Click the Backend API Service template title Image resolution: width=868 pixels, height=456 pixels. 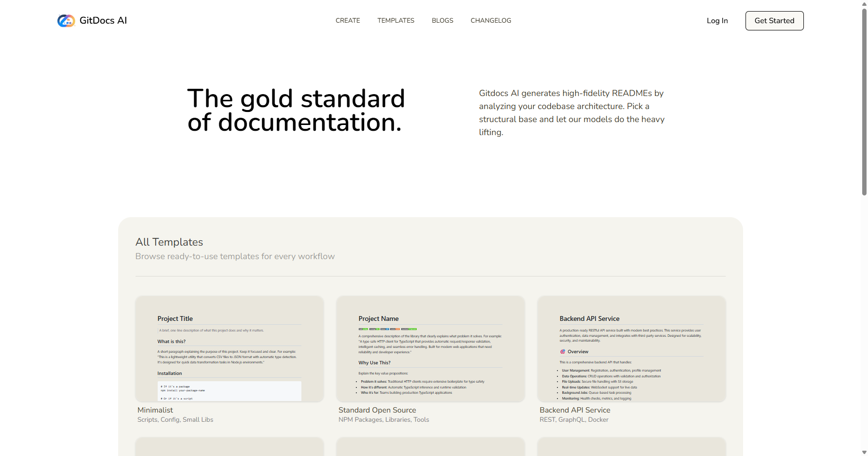click(x=574, y=410)
